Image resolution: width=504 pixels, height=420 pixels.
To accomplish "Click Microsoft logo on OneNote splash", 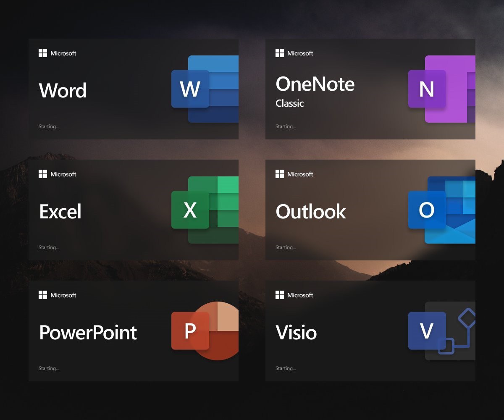I will 280,53.
